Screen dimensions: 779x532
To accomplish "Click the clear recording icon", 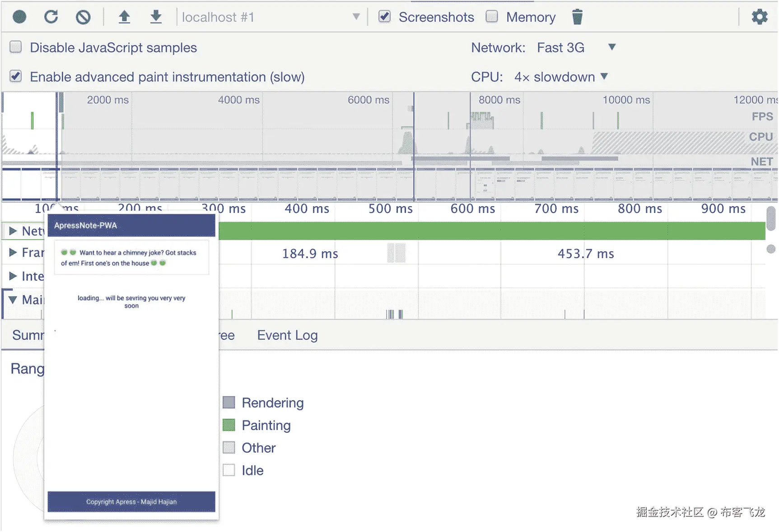I will (83, 17).
